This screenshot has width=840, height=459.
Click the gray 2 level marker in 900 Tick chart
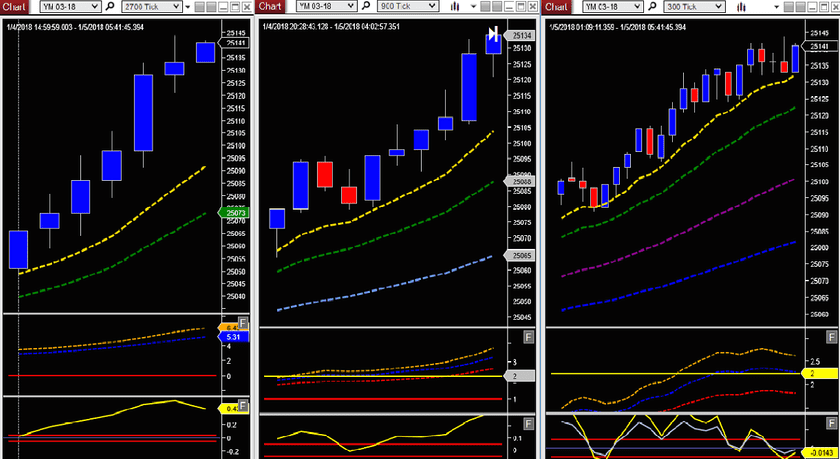(519, 376)
